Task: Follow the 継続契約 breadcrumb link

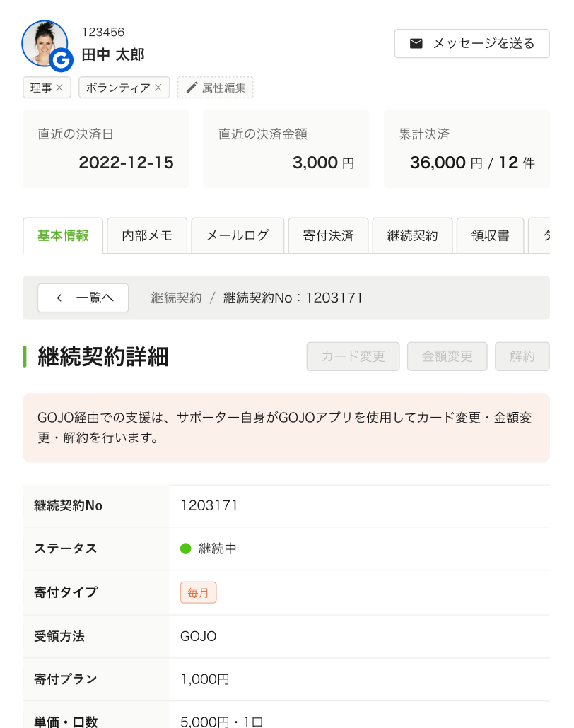Action: 177,298
